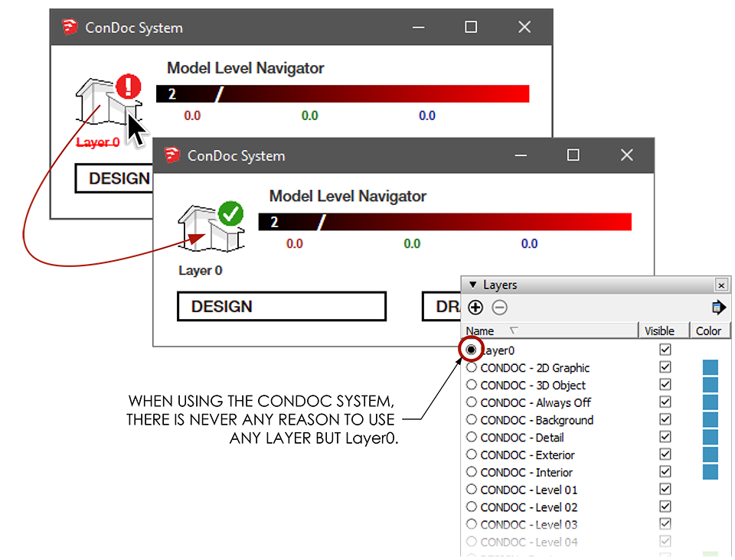Click the Add Layer plus icon
The image size is (735, 560).
tap(475, 308)
